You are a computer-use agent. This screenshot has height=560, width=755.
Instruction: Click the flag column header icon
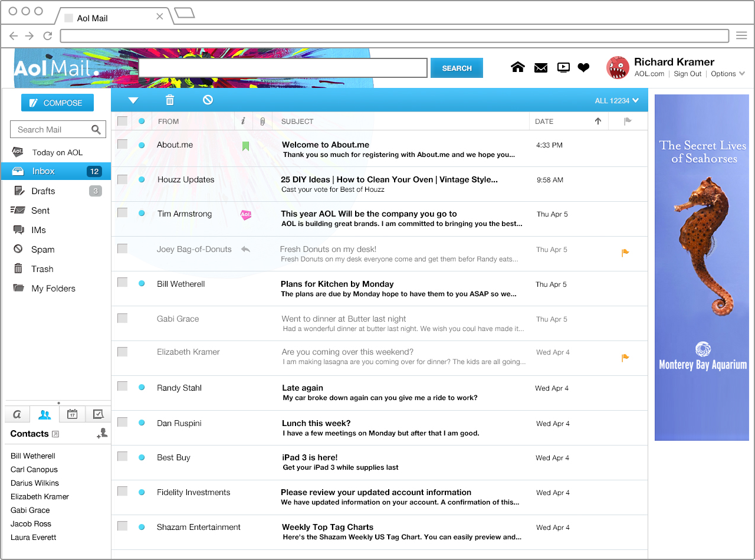pyautogui.click(x=628, y=122)
